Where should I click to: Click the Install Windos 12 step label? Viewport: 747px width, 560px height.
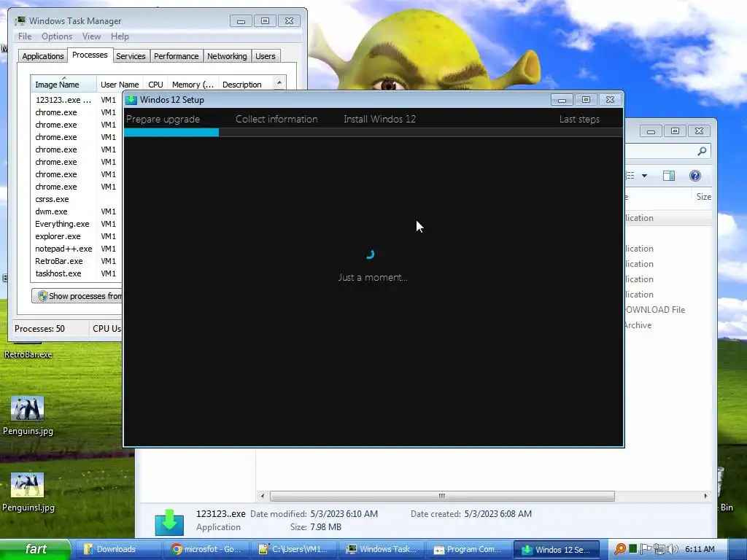click(x=379, y=119)
